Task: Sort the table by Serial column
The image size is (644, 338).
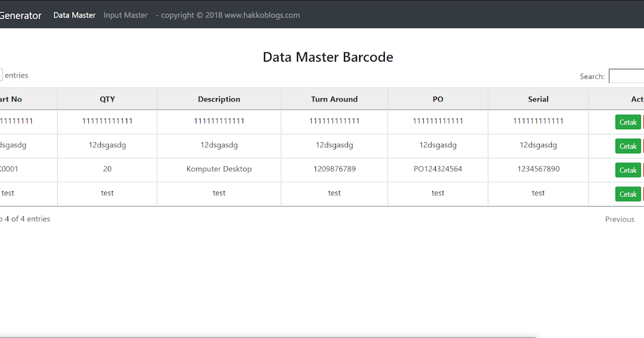Action: click(x=538, y=99)
